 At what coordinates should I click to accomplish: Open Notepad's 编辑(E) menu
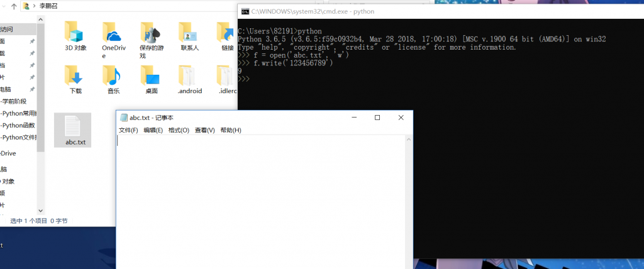[x=153, y=130]
